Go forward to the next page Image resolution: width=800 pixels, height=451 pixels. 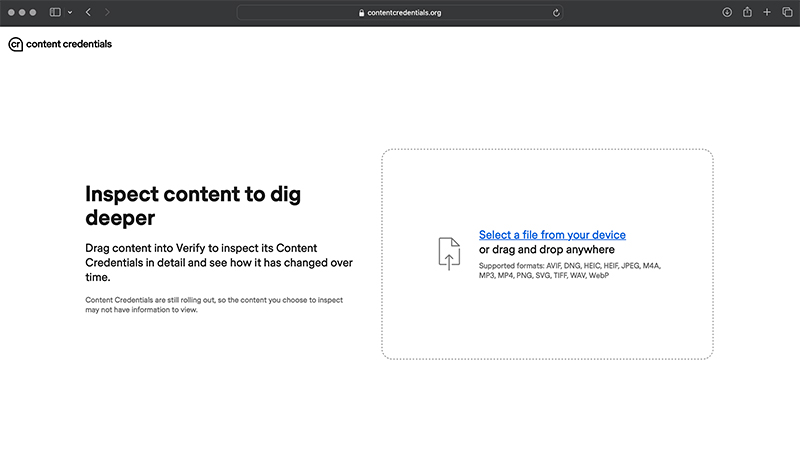107,12
